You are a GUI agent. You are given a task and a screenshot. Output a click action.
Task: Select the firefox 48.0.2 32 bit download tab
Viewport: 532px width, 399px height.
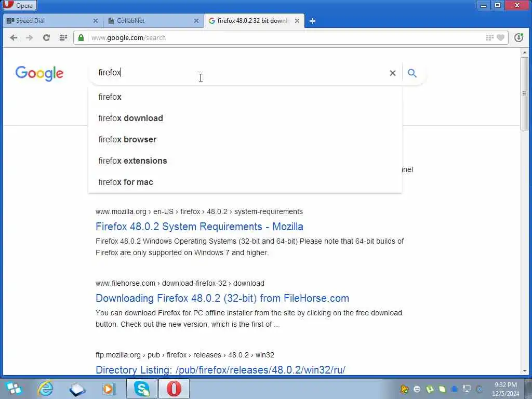(254, 21)
